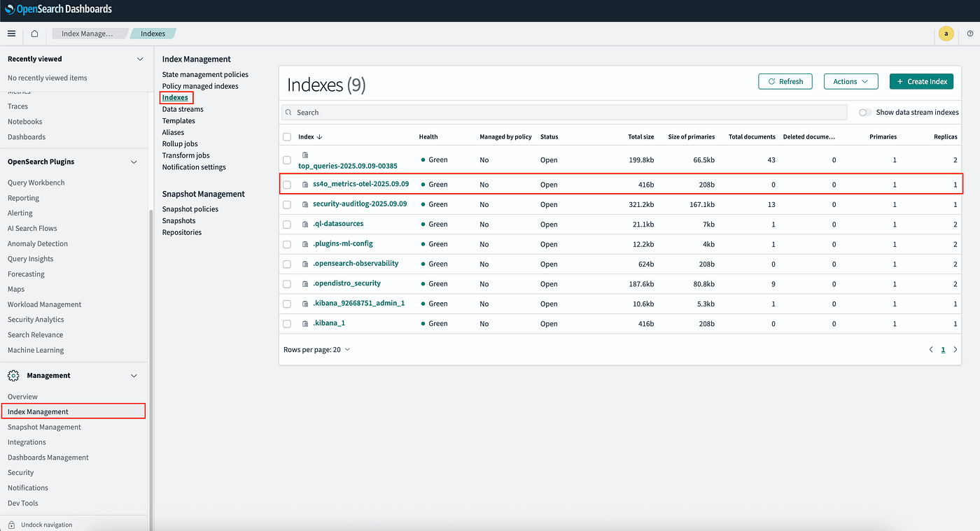Screen dimensions: 980x531
Task: Change Rows per page setting
Action: [317, 349]
